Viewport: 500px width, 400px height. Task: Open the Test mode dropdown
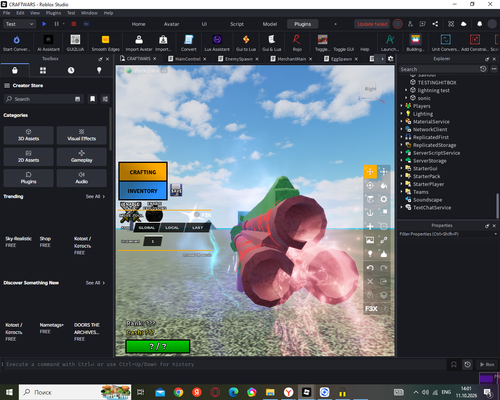(x=19, y=24)
